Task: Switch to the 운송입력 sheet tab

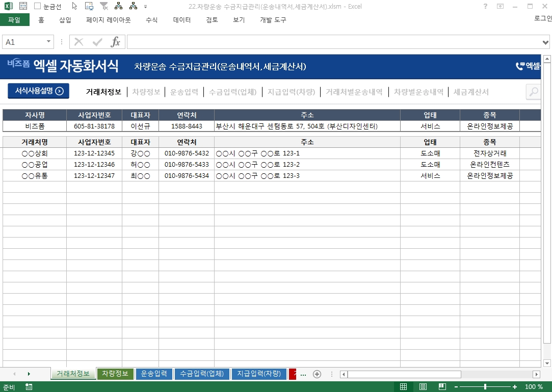Action: pyautogui.click(x=154, y=374)
